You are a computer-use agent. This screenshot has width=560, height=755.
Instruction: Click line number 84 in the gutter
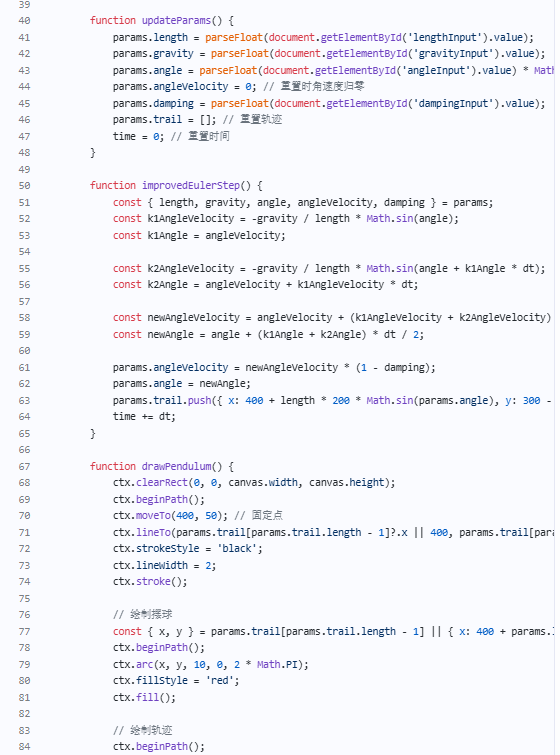pos(24,747)
